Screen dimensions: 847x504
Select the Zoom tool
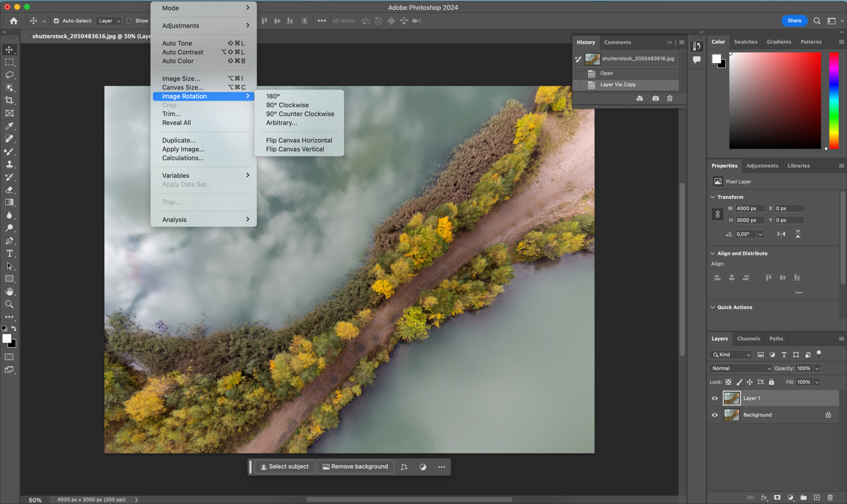coord(9,304)
